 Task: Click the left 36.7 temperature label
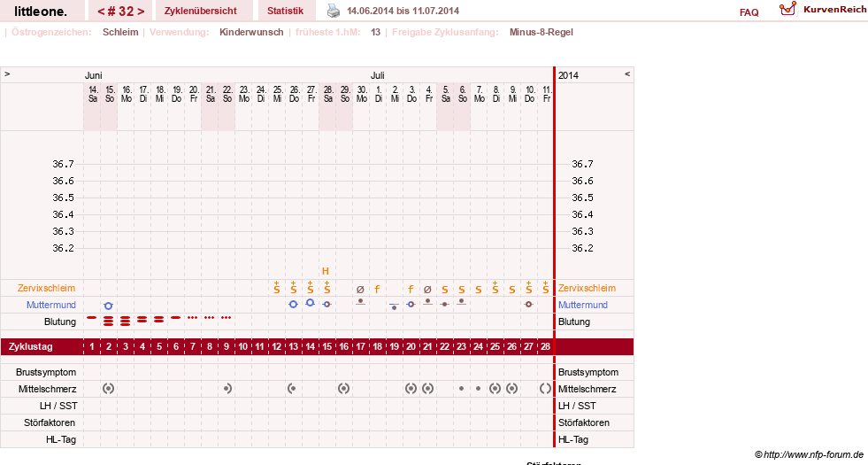pyautogui.click(x=63, y=164)
